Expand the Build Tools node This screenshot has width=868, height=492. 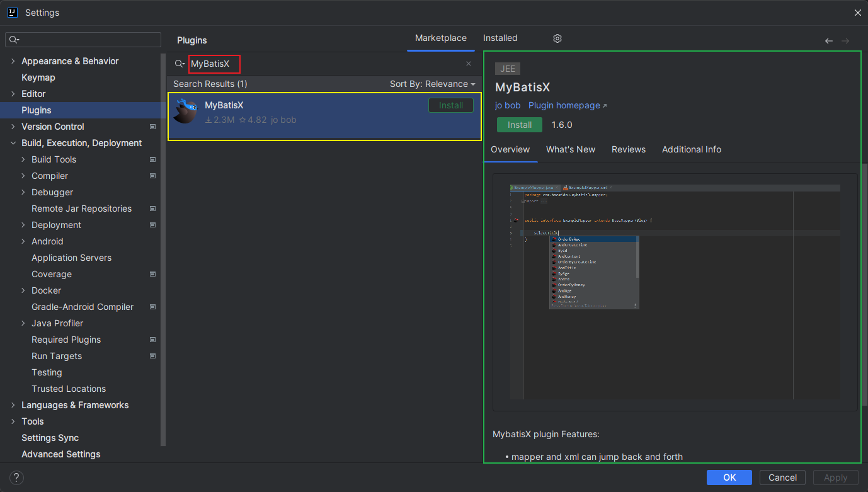click(x=23, y=159)
